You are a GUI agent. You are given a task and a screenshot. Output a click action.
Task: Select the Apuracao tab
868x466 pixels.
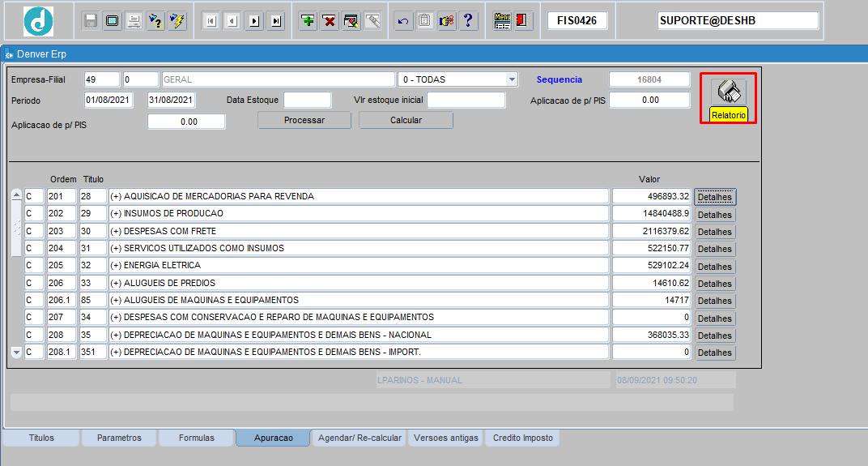pyautogui.click(x=274, y=438)
